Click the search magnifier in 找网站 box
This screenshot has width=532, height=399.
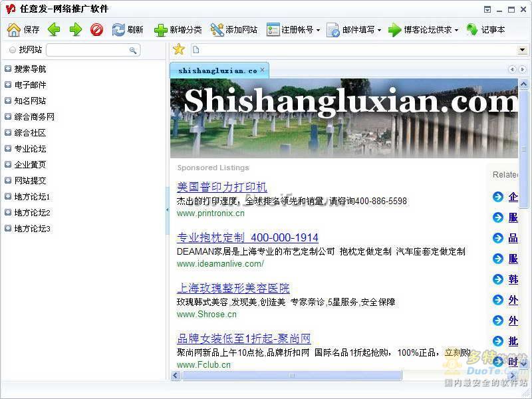(x=133, y=51)
